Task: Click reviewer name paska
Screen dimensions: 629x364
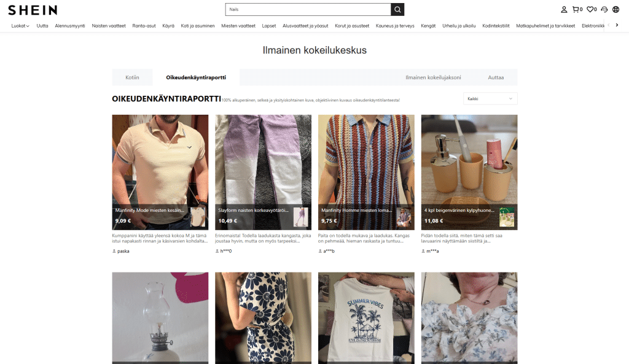Action: pos(123,251)
